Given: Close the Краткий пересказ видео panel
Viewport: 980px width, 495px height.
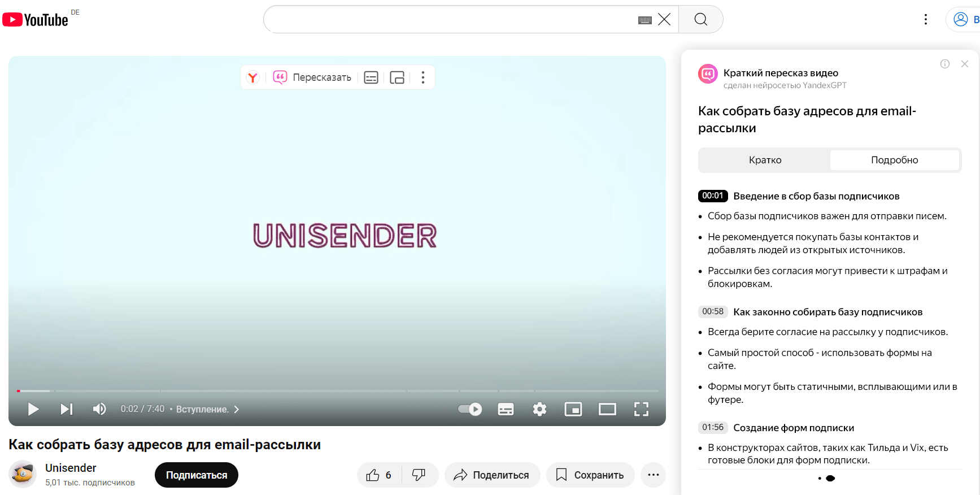Looking at the screenshot, I should tap(965, 64).
